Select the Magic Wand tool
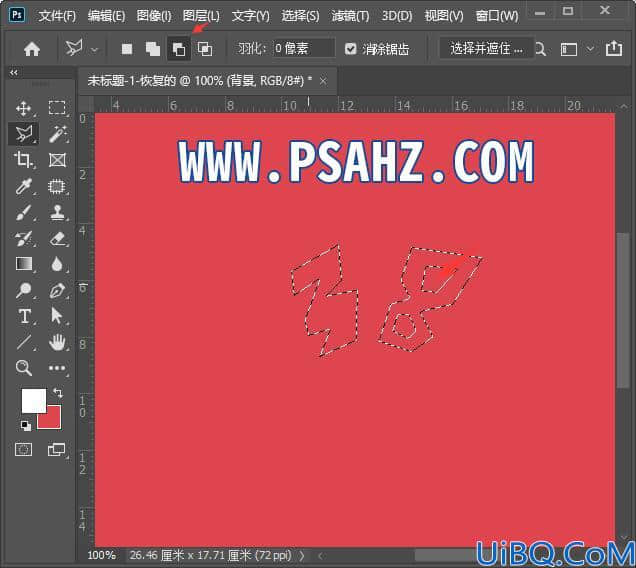The image size is (636, 568). click(57, 134)
